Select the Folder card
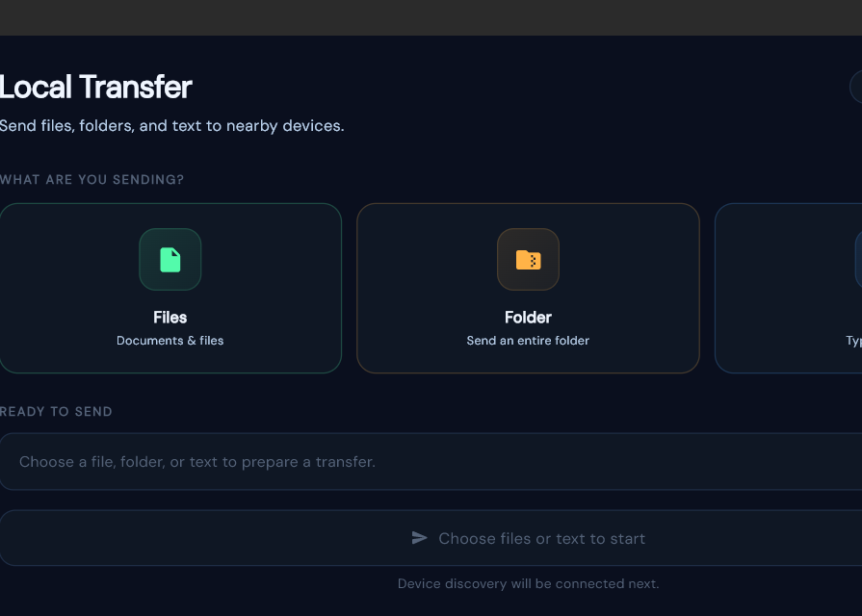 pyautogui.click(x=528, y=289)
